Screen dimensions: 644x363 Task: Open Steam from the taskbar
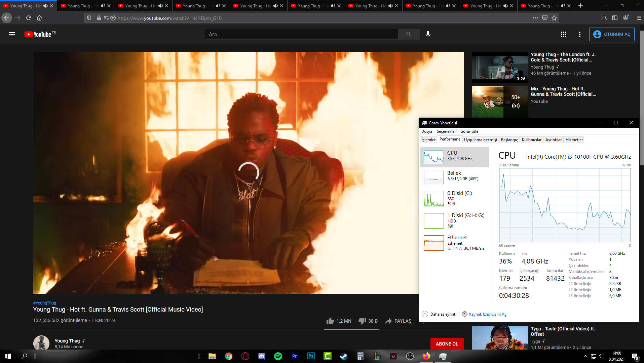coord(344,356)
